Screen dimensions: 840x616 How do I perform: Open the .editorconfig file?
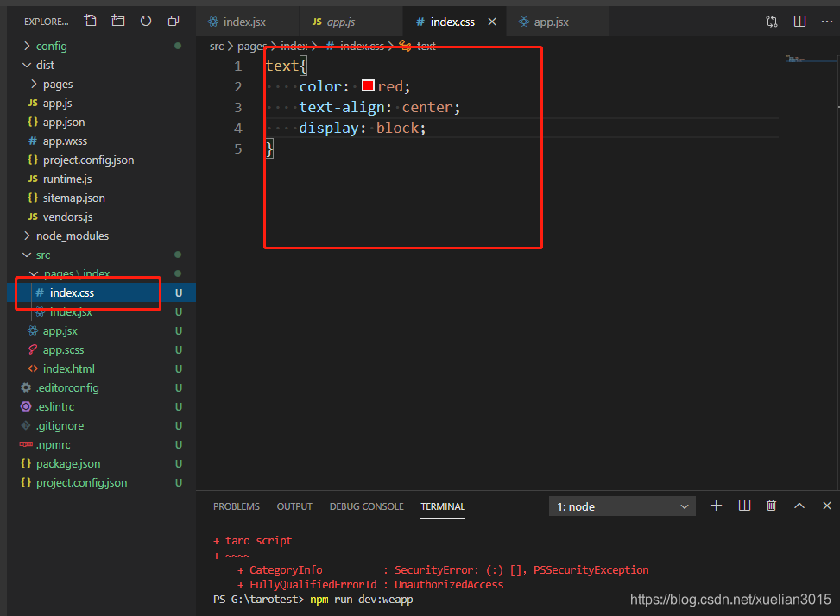pos(102,388)
